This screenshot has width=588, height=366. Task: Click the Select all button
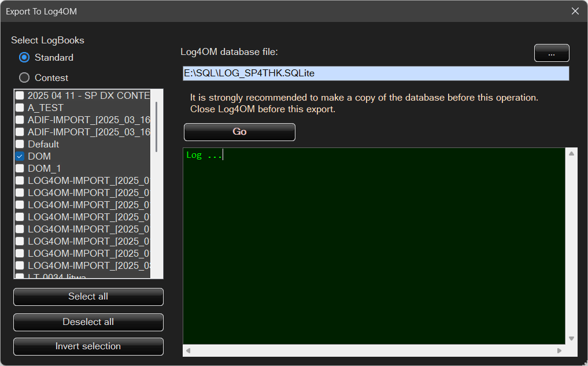click(88, 297)
